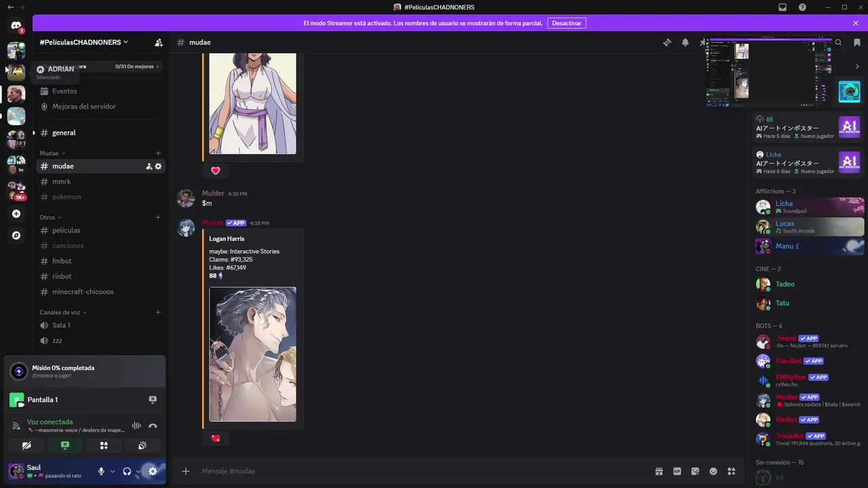
Task: Expand server boost goal 0/31 De mejoras
Action: coord(138,66)
